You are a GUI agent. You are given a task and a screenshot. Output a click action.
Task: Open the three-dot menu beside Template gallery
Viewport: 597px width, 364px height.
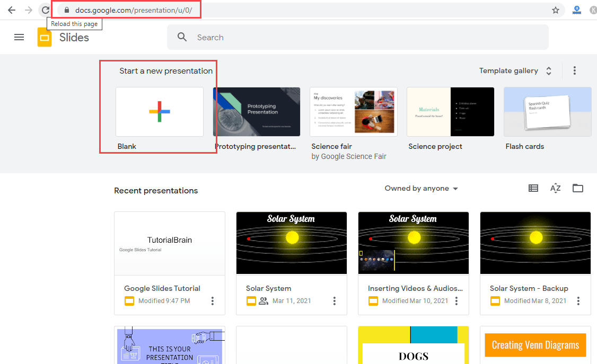pos(575,70)
